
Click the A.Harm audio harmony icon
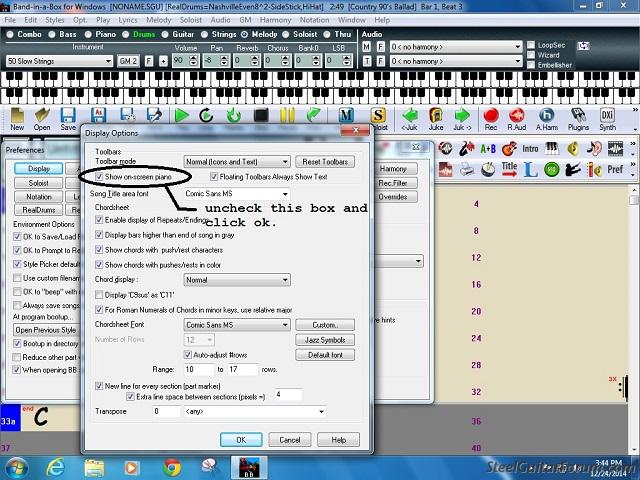pos(547,119)
